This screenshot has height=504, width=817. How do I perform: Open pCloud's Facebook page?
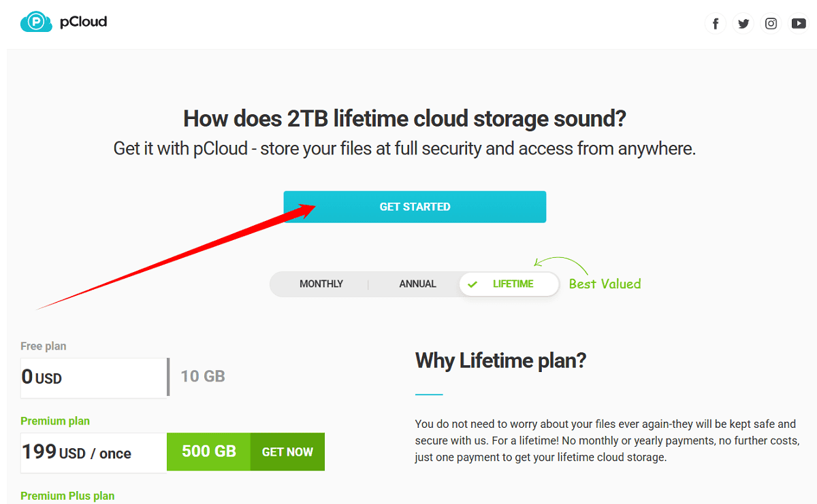click(x=716, y=22)
